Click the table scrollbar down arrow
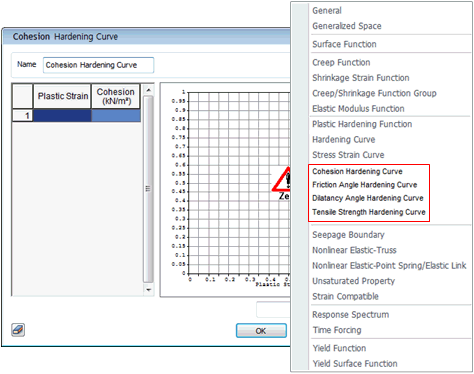Image resolution: width=474 pixels, height=374 pixels. (x=149, y=290)
